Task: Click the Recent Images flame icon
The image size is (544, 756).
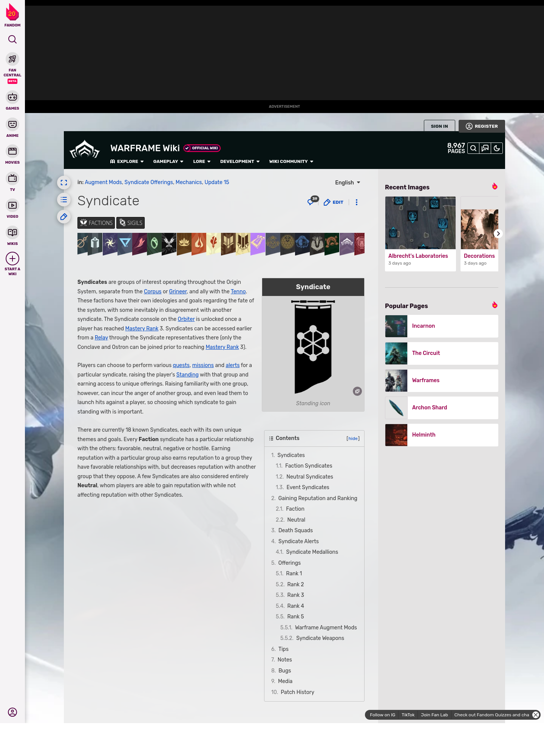Action: 495,186
